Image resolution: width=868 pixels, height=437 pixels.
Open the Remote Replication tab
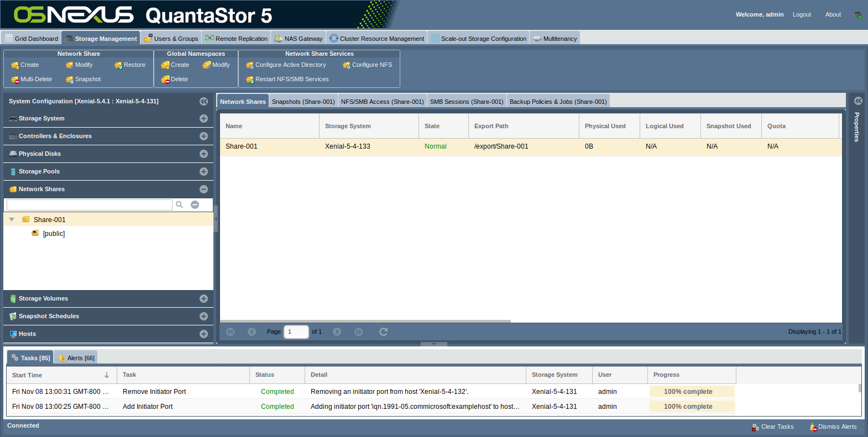point(237,39)
